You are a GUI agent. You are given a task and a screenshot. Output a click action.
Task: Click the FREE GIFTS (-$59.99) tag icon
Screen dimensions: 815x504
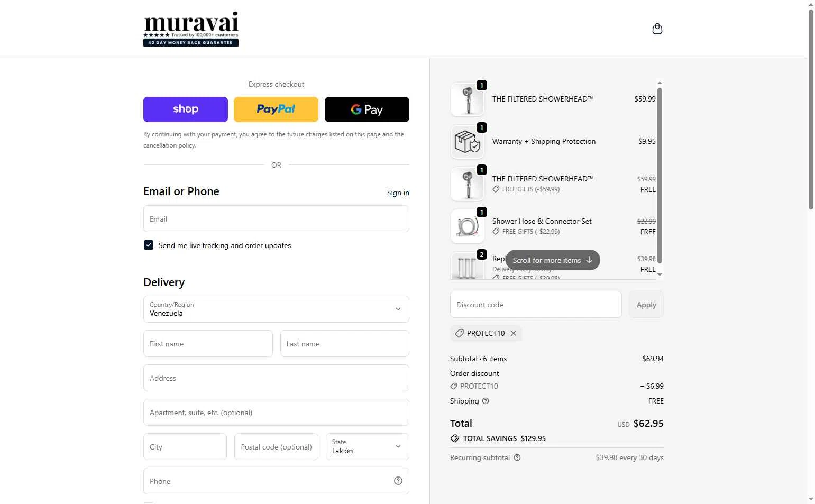tap(496, 189)
